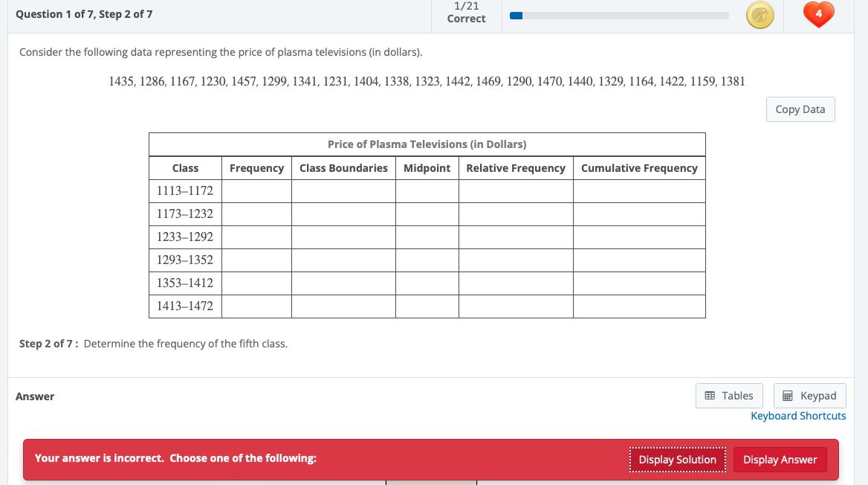The height and width of the screenshot is (485, 868).
Task: Select class row label 1353–1412
Action: (x=185, y=283)
